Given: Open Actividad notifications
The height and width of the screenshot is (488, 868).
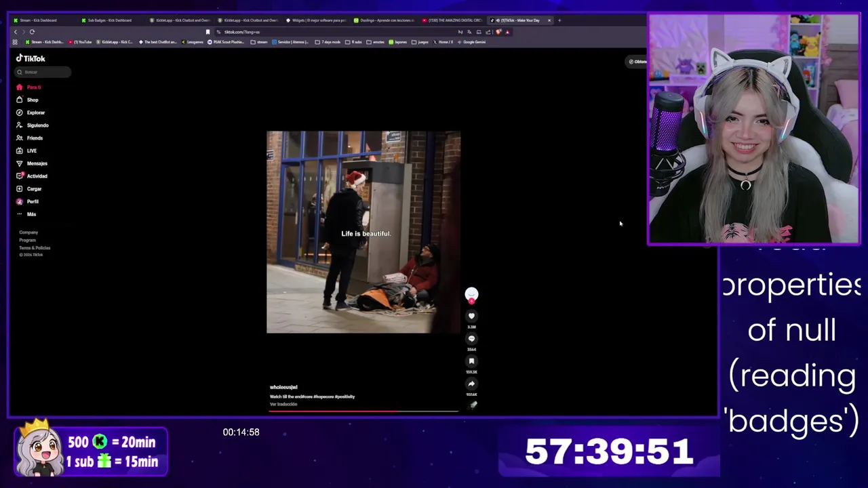Looking at the screenshot, I should (32, 176).
